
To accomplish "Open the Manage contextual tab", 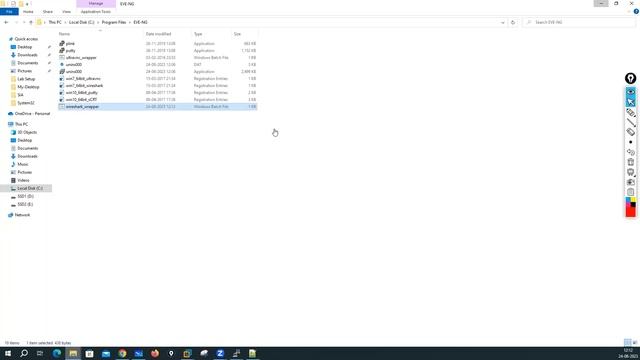I will [96, 4].
